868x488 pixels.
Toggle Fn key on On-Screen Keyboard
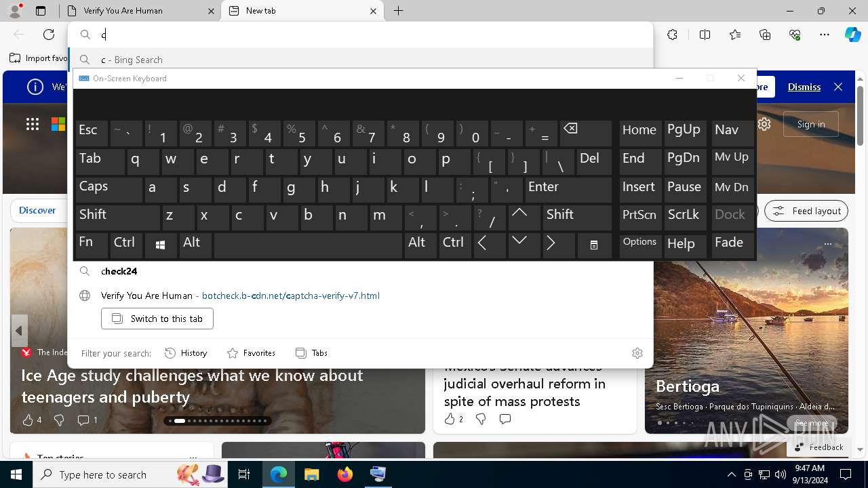(92, 245)
